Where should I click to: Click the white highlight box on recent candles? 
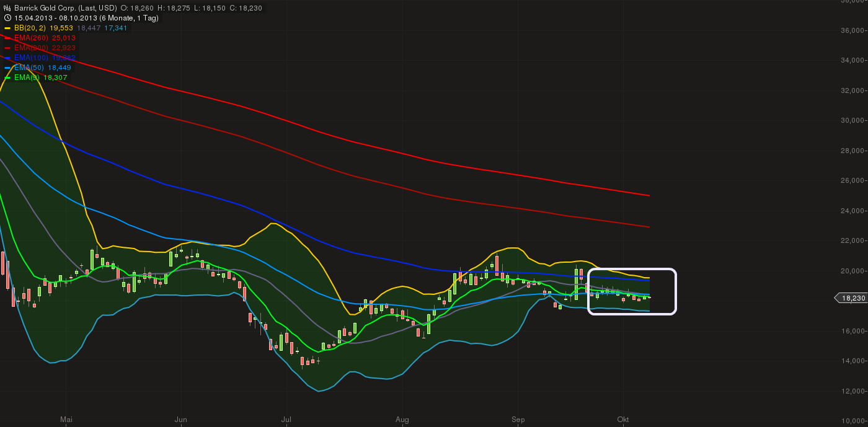[x=632, y=291]
